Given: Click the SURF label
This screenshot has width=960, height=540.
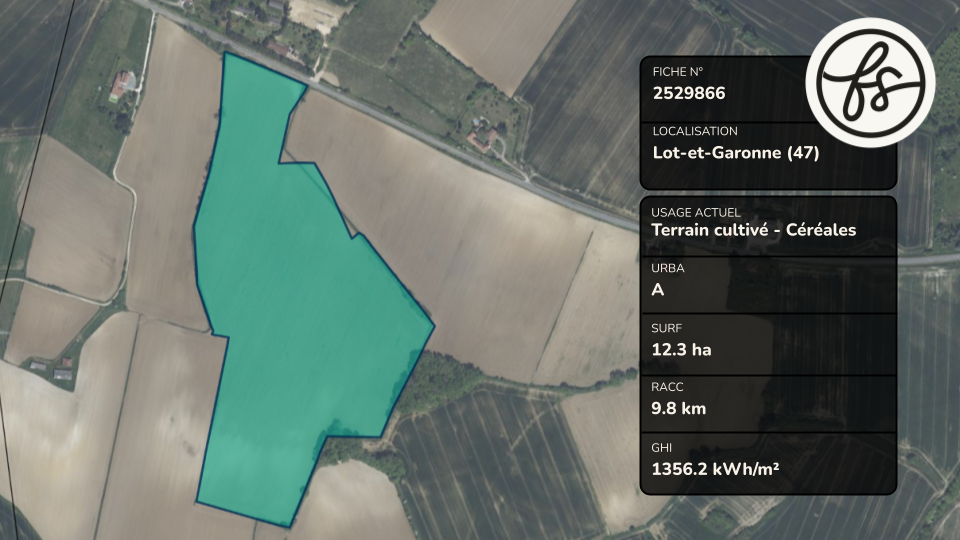Looking at the screenshot, I should (x=667, y=328).
